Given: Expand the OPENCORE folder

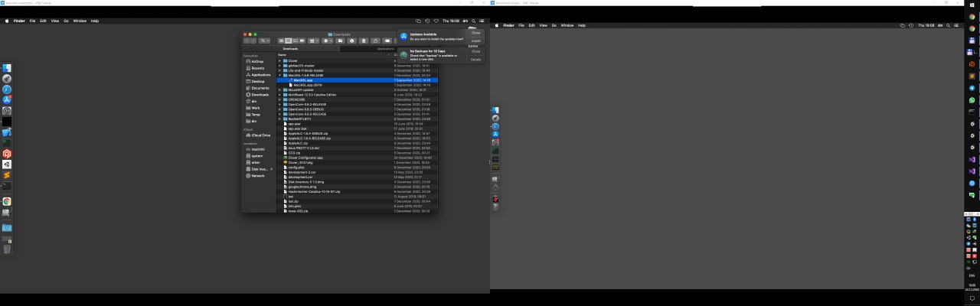Looking at the screenshot, I should pyautogui.click(x=279, y=99).
